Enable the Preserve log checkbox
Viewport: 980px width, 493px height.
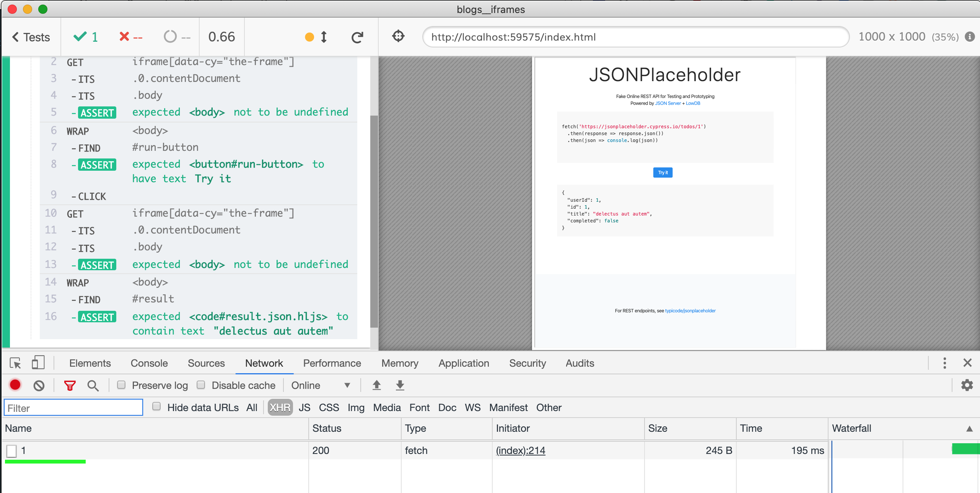click(x=121, y=385)
